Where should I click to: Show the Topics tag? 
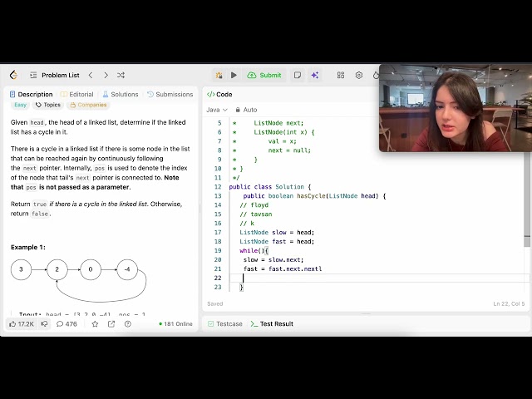tap(48, 105)
